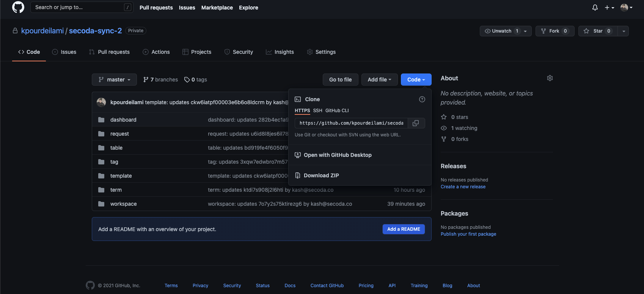Image resolution: width=644 pixels, height=294 pixels.
Task: Select Download ZIP option
Action: 321,175
